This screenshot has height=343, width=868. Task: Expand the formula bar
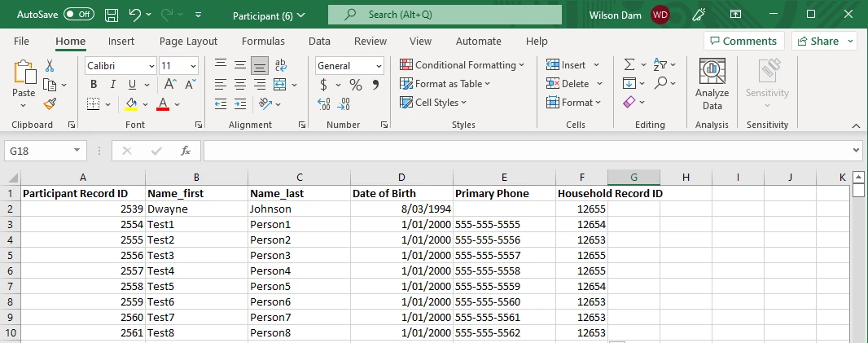click(857, 150)
